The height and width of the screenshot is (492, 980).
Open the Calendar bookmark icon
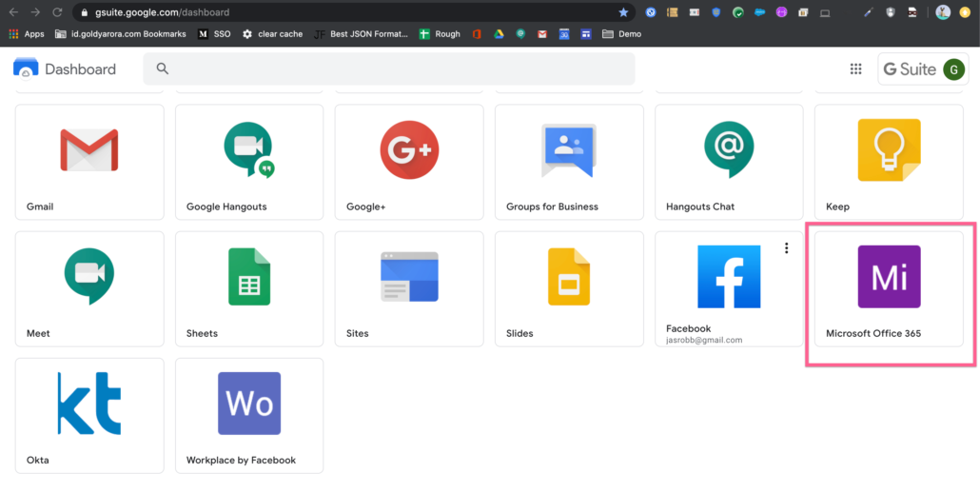click(564, 34)
